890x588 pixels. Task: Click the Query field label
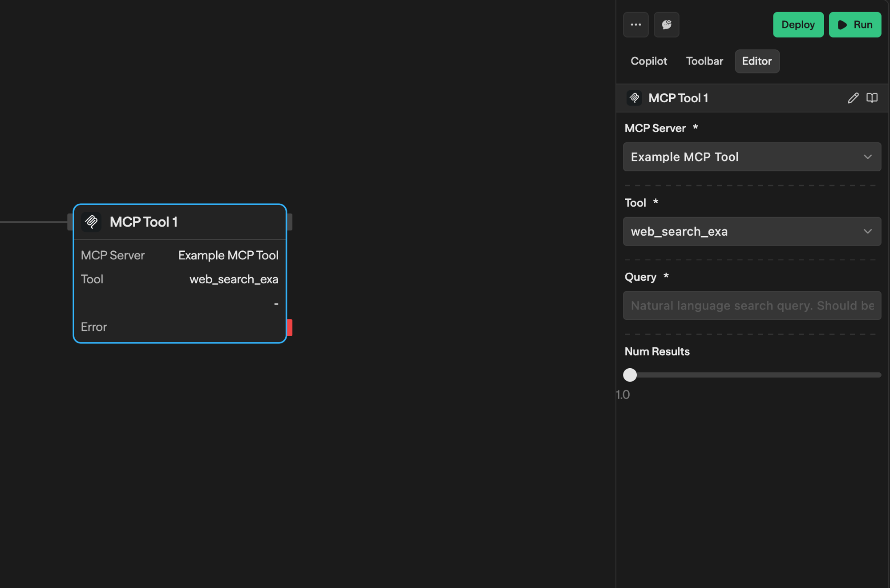[x=640, y=277]
